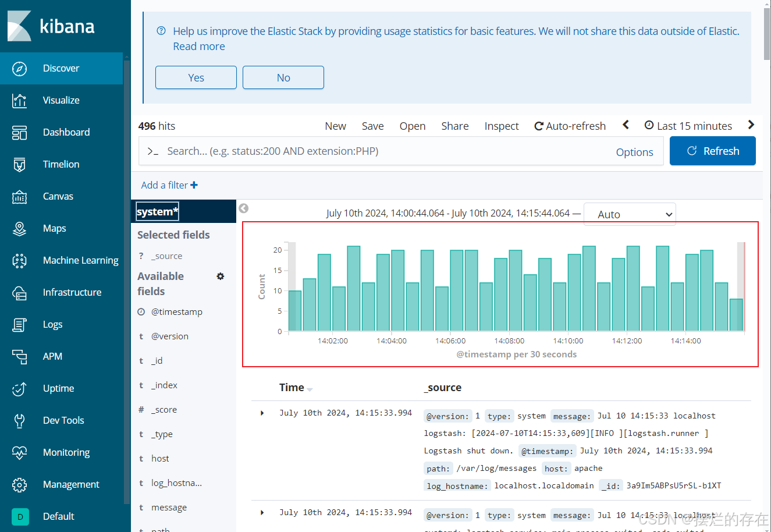Select the @timestamp field

tap(177, 312)
